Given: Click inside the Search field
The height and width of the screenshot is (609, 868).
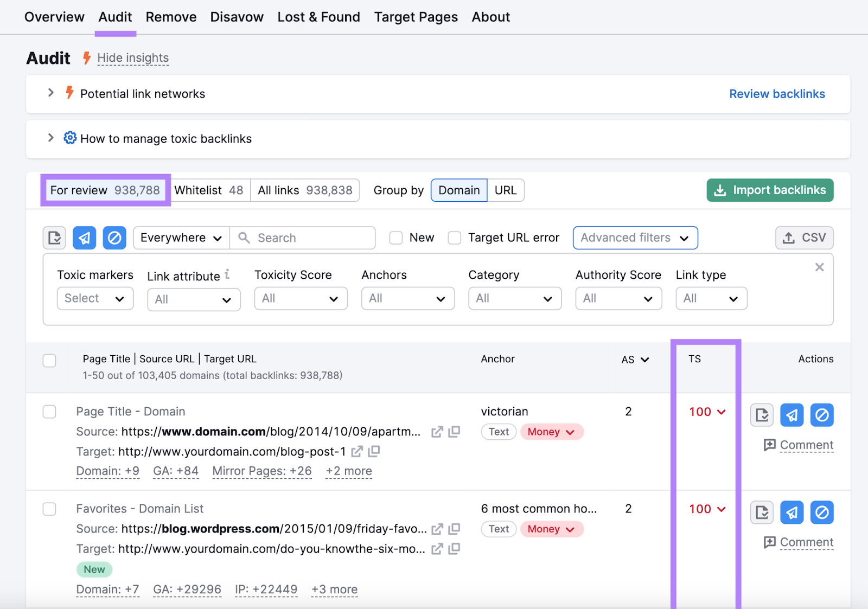Looking at the screenshot, I should click(x=304, y=238).
